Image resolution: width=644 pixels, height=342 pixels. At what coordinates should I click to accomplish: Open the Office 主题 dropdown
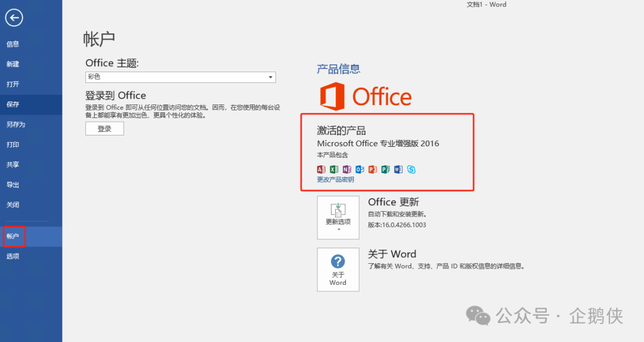[x=181, y=77]
